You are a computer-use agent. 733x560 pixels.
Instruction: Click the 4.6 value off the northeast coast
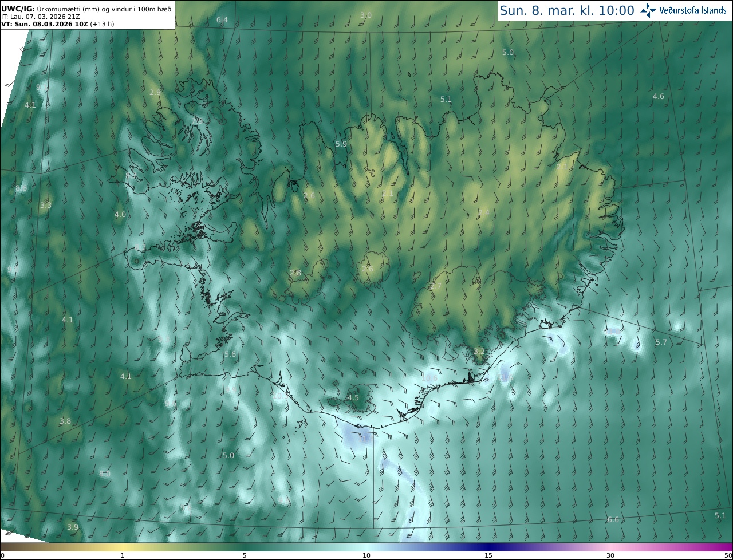659,96
